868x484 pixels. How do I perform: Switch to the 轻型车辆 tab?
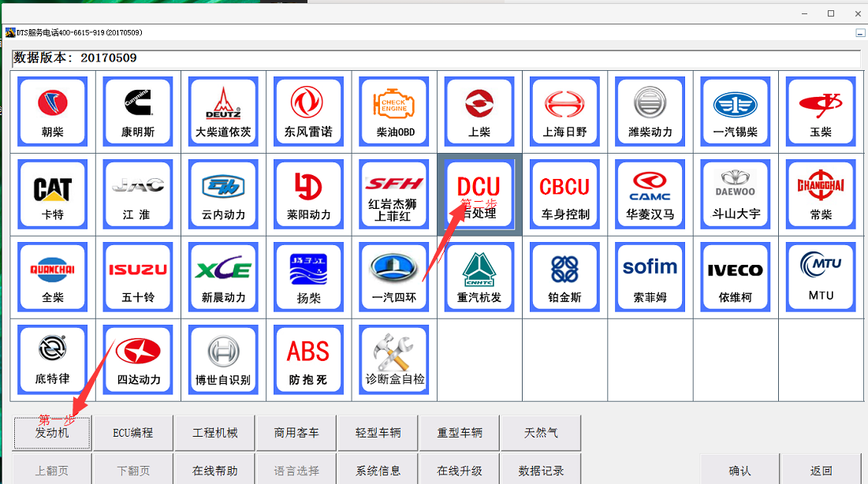click(x=378, y=433)
